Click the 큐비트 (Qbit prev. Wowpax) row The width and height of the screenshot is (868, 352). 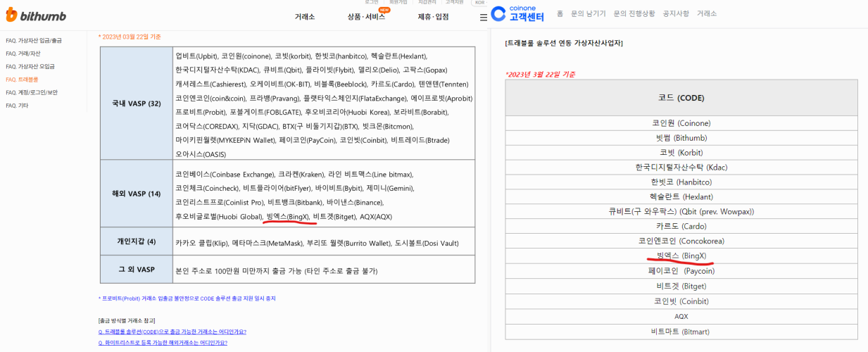(681, 211)
